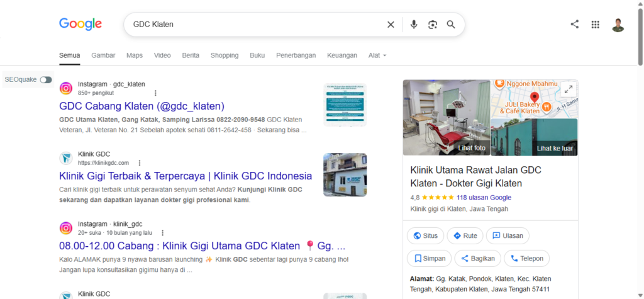Open the Lihat foto clinic photo
This screenshot has height=299, width=644.
click(x=447, y=118)
